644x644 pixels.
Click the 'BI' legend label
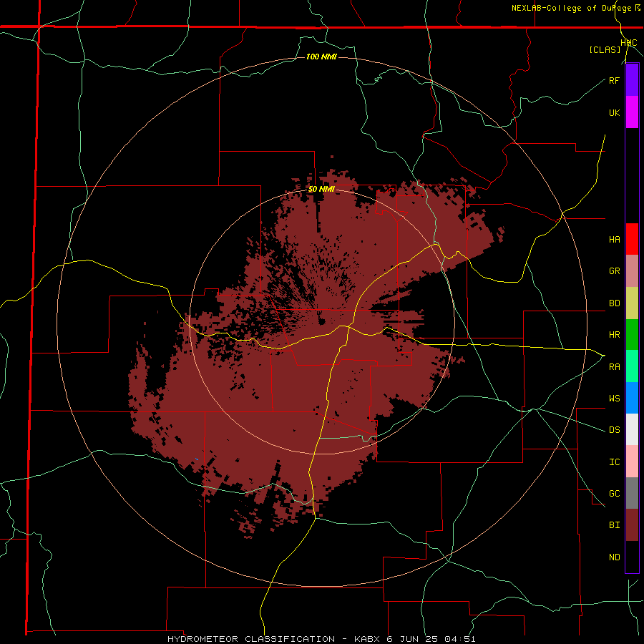(614, 525)
